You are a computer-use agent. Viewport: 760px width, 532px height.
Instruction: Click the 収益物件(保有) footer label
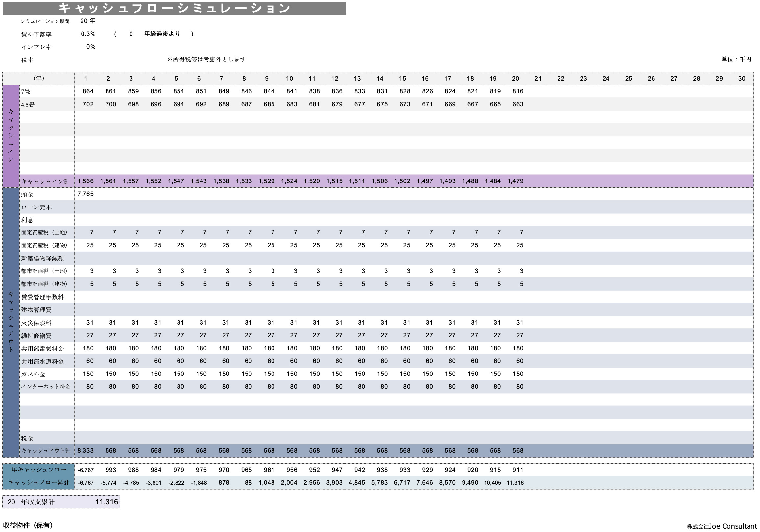pos(28,526)
